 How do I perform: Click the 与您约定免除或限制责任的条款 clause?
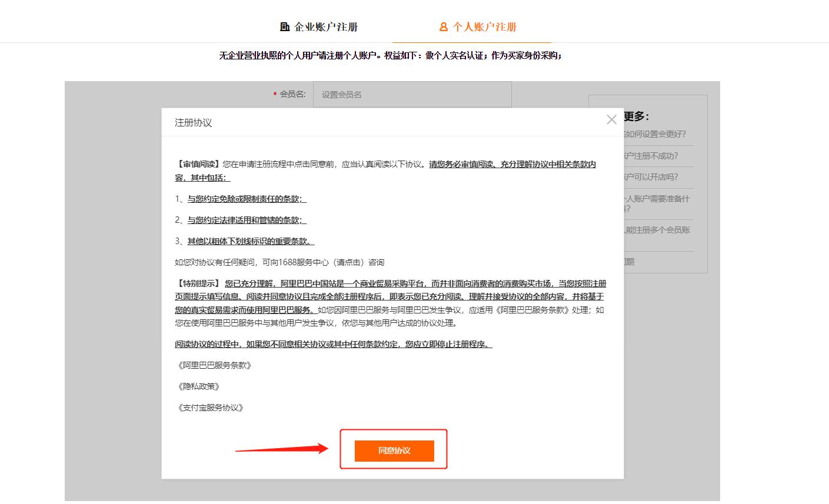(247, 199)
